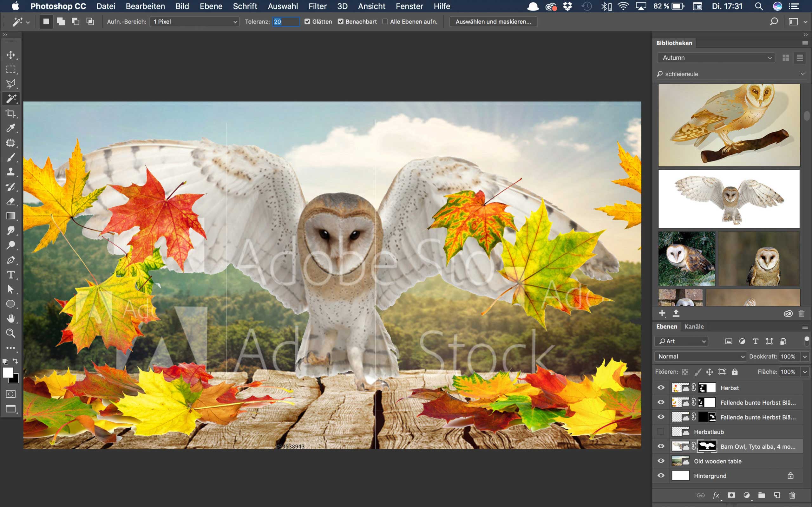
Task: Disable the Glätten checkbox
Action: pyautogui.click(x=307, y=22)
